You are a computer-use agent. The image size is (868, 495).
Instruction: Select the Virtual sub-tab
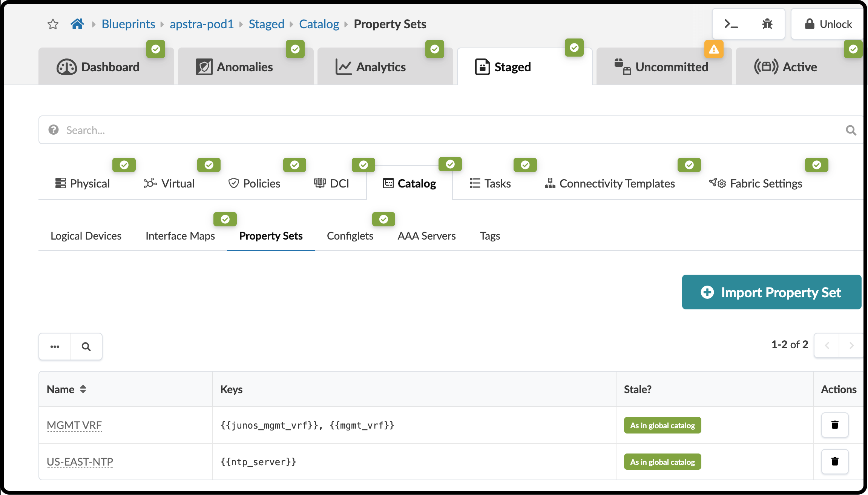click(169, 183)
